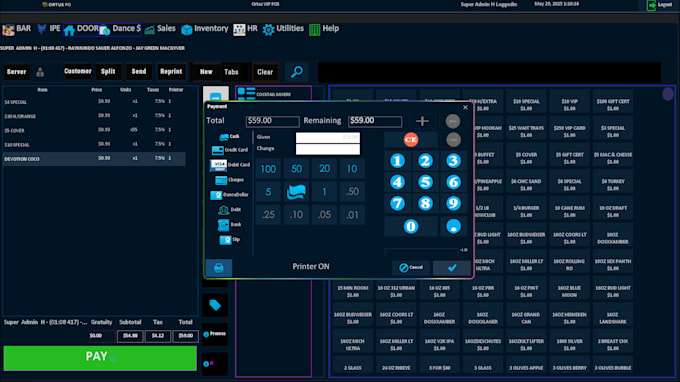
Task: Tap keypad digit 2
Action: click(x=425, y=161)
